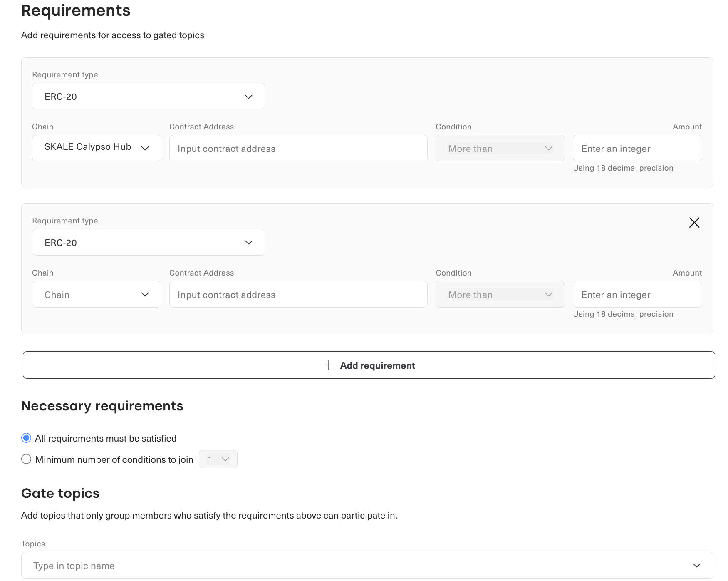Open the second Requirement type dropdown
This screenshot has width=728, height=581.
[148, 243]
